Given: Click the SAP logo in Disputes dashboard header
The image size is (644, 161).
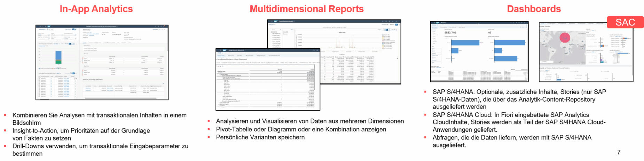Looking at the screenshot, I should pos(438,23).
